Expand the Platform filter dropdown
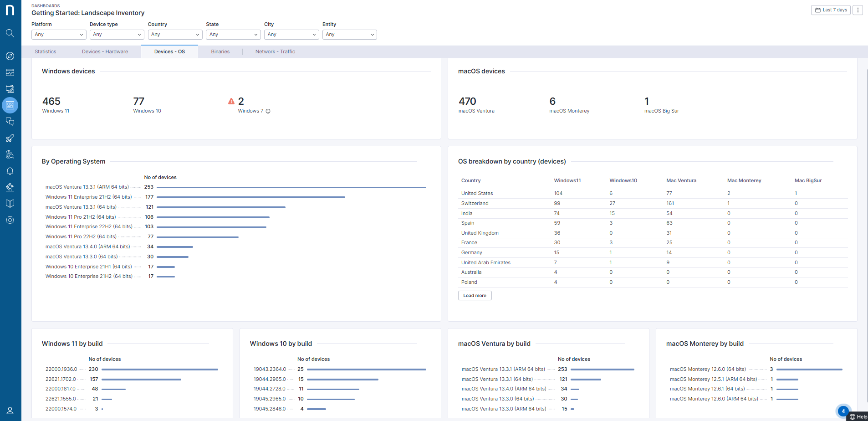 pos(58,35)
